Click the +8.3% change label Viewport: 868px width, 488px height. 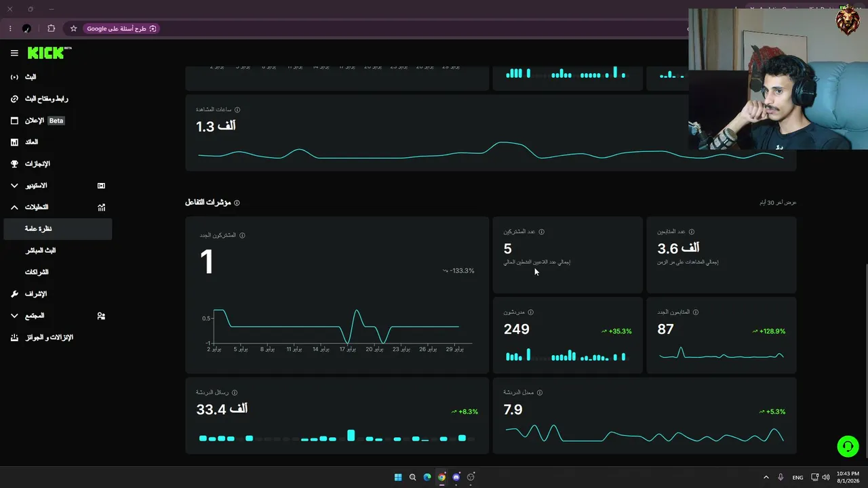pyautogui.click(x=465, y=412)
